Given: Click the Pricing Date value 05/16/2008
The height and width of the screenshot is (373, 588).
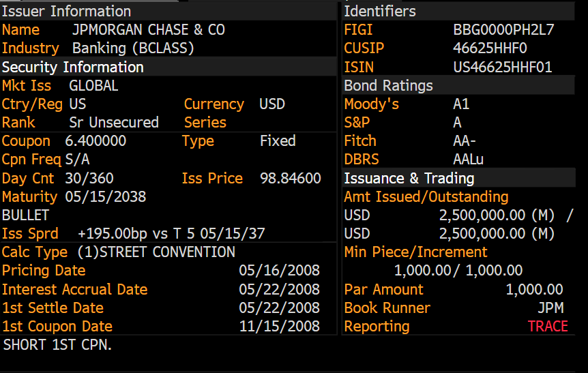Looking at the screenshot, I should 280,271.
